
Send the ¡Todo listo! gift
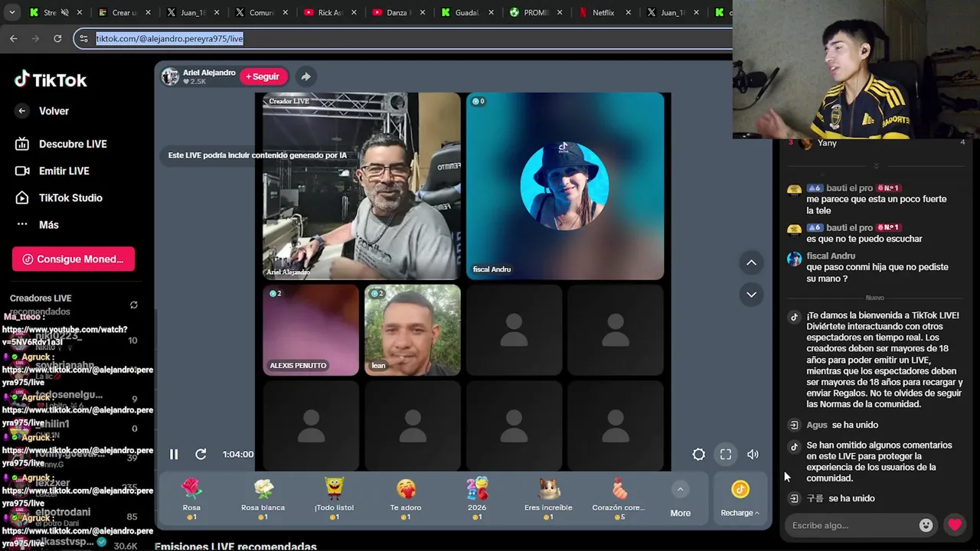[334, 498]
